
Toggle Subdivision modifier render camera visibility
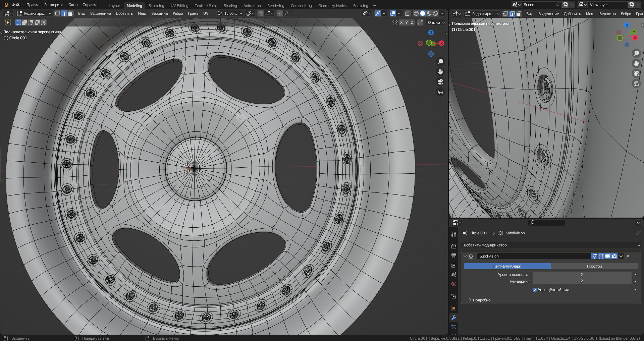(614, 256)
